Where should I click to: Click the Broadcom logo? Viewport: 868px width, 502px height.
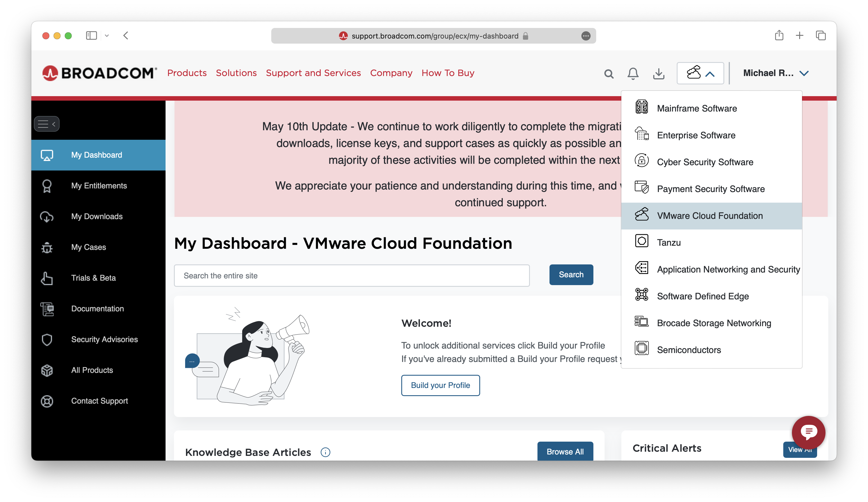pyautogui.click(x=99, y=73)
